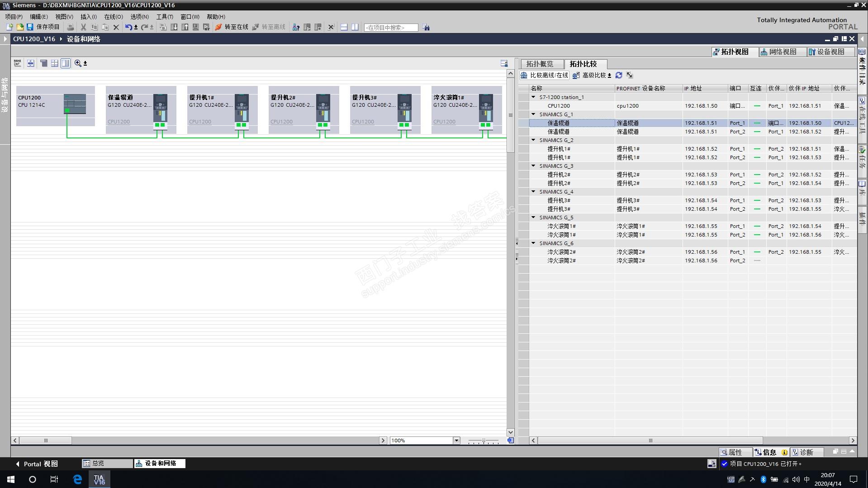Select the CPU1200 device in topology view
The height and width of the screenshot is (488, 868).
tap(56, 106)
